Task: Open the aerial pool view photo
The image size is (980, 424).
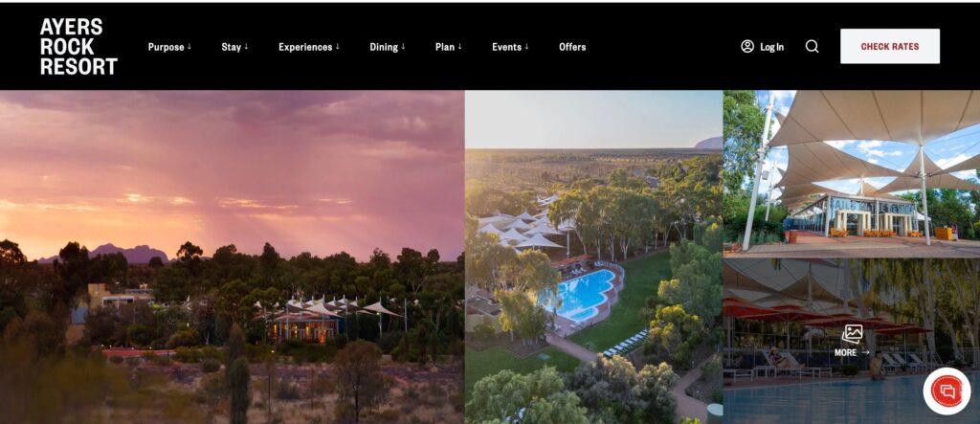Action: coord(593,257)
